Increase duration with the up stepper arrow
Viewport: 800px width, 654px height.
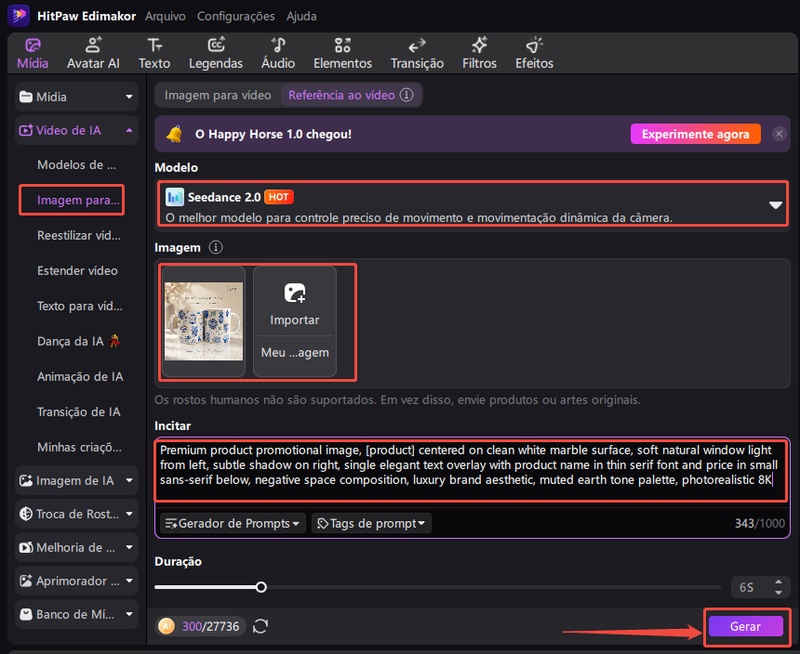tap(778, 582)
